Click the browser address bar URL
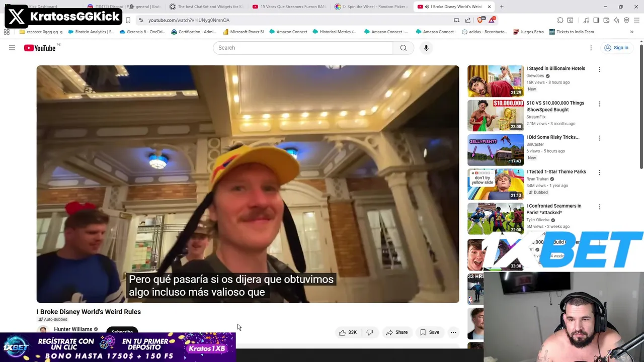The height and width of the screenshot is (362, 644). pos(189,20)
